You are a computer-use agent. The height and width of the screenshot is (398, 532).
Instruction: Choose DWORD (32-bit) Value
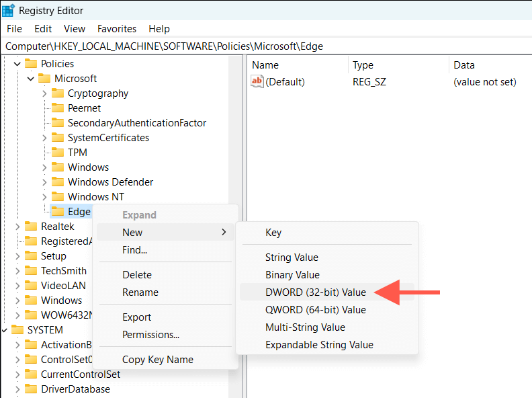[315, 292]
